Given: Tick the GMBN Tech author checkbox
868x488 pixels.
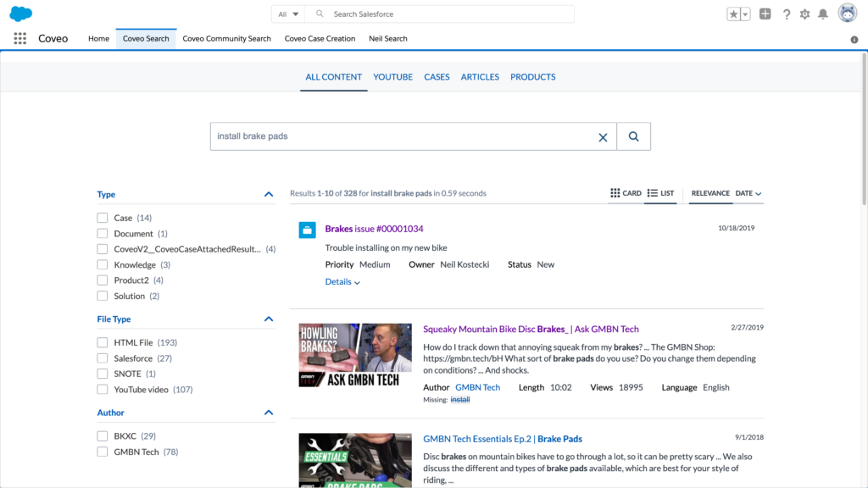Looking at the screenshot, I should 103,452.
